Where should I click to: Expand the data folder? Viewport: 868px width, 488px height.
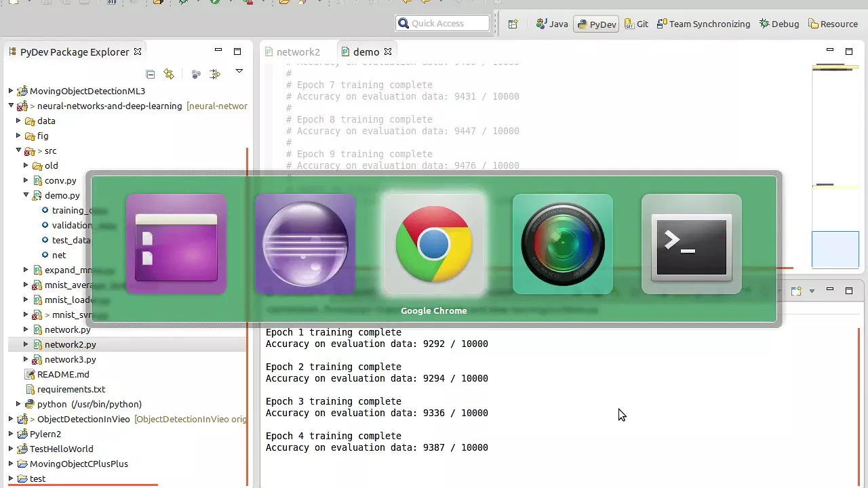point(18,121)
